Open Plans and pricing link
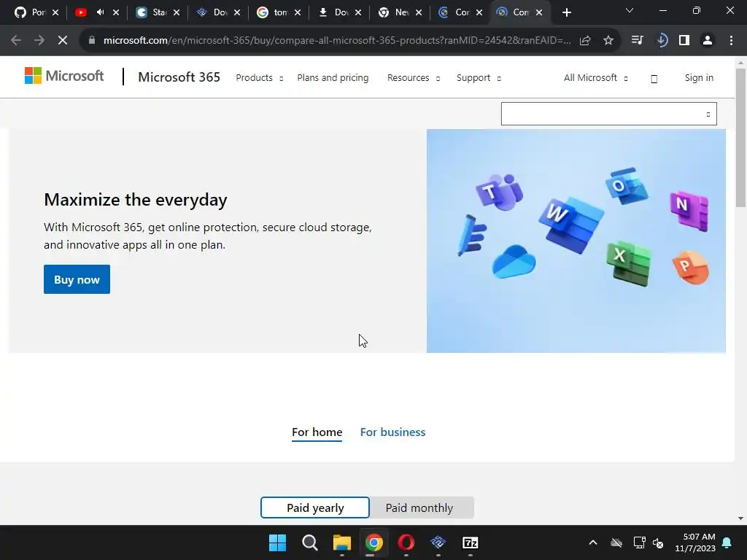 333,77
